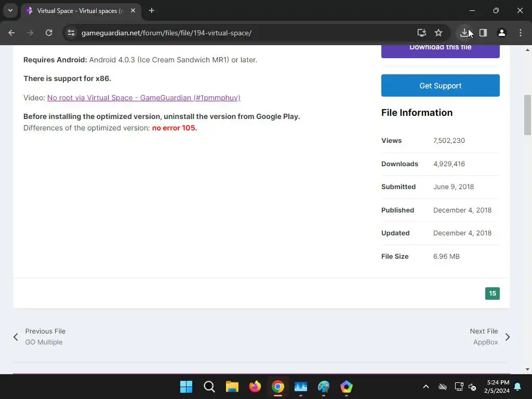Image resolution: width=532 pixels, height=399 pixels.
Task: Open the colorful pentagon app on taskbar
Action: pyautogui.click(x=347, y=387)
